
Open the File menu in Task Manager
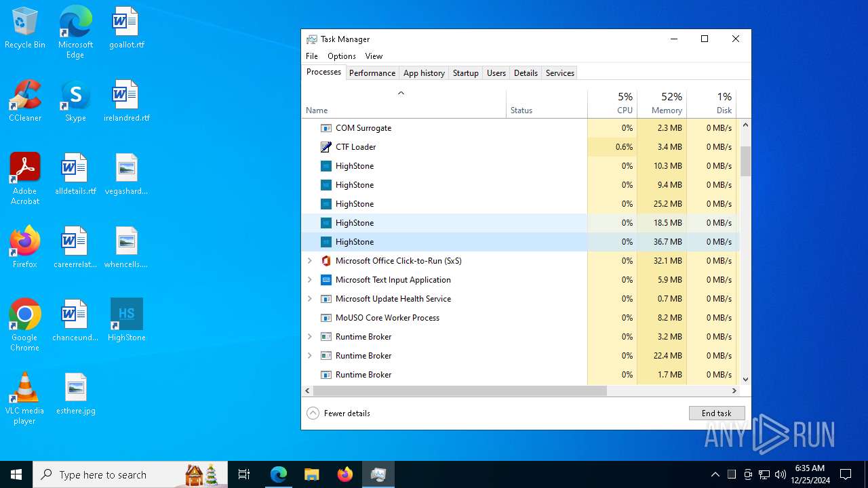312,56
